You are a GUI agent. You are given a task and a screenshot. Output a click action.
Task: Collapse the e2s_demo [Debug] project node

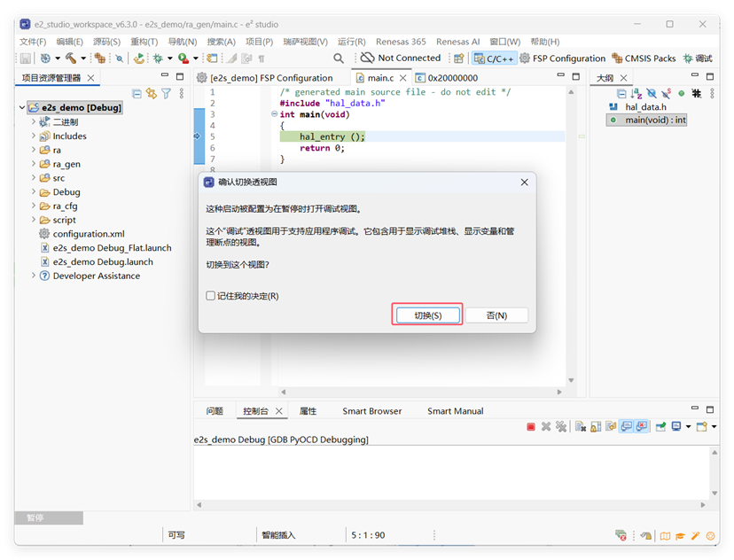tap(22, 107)
